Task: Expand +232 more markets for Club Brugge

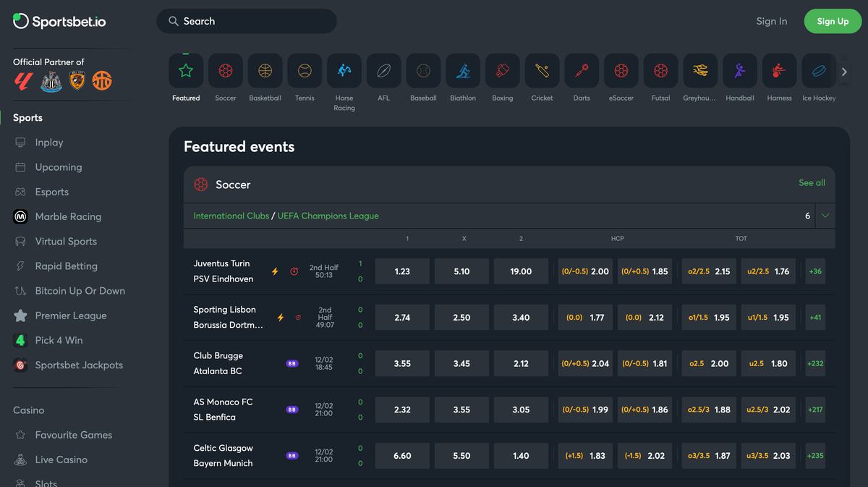Action: pos(815,364)
